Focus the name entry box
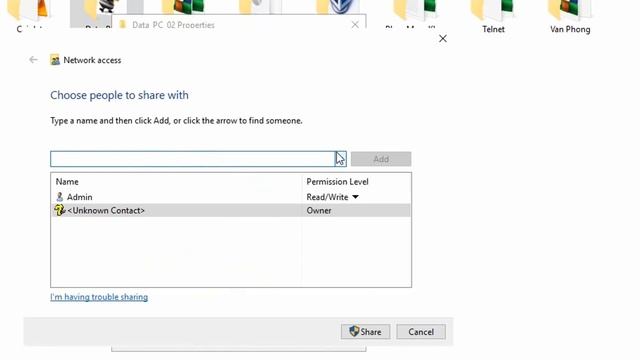Image resolution: width=640 pixels, height=360 pixels. 193,159
